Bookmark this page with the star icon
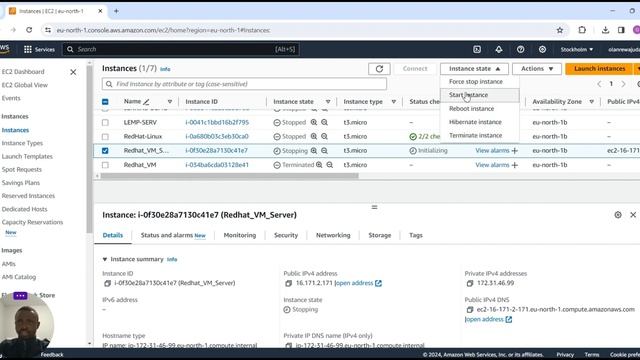The width and height of the screenshot is (640, 360). (x=560, y=30)
